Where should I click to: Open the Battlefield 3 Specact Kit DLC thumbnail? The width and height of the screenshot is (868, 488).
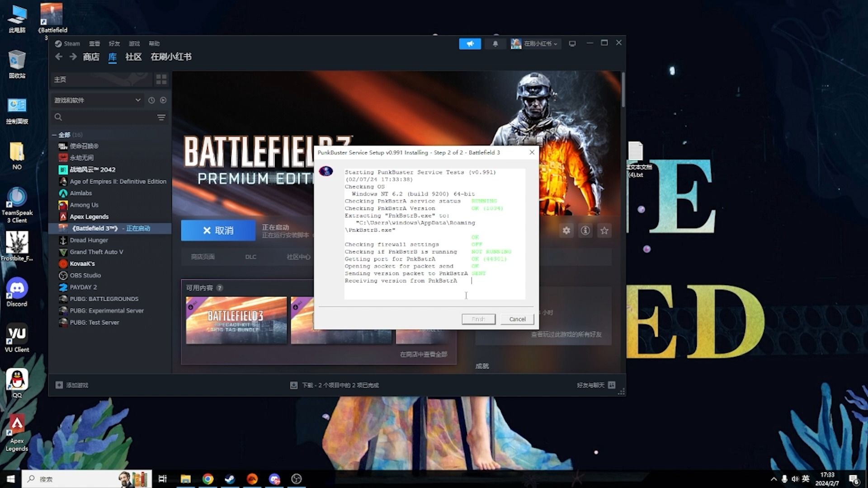(x=236, y=320)
